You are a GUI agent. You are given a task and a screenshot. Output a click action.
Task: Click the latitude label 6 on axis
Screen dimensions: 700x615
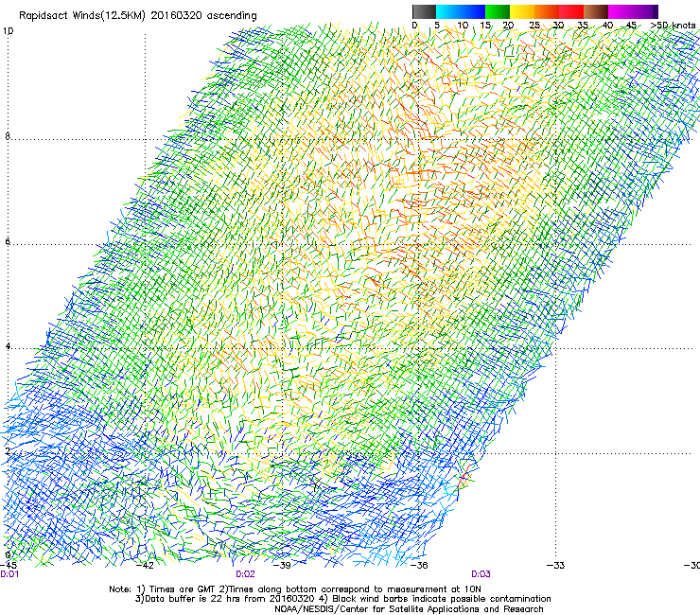tap(8, 241)
